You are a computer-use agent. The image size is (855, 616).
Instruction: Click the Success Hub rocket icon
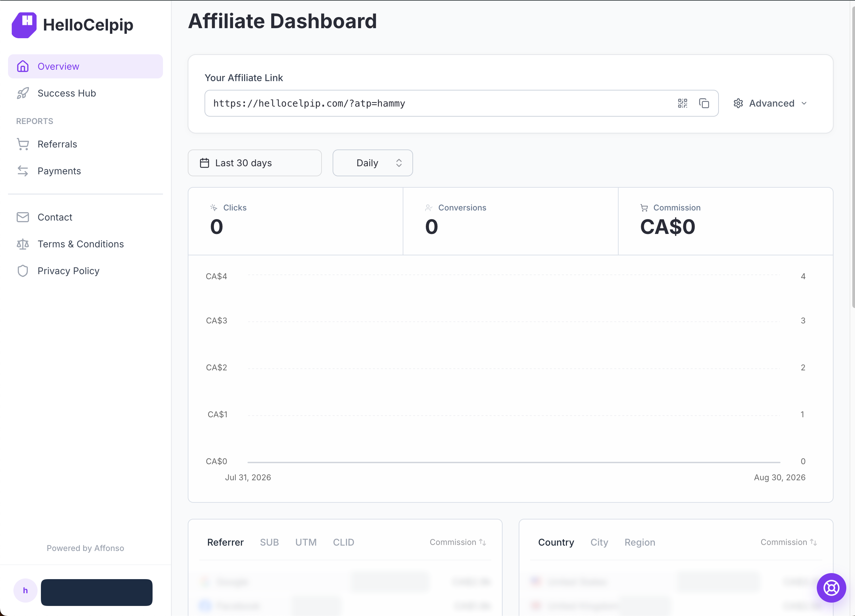pos(22,93)
